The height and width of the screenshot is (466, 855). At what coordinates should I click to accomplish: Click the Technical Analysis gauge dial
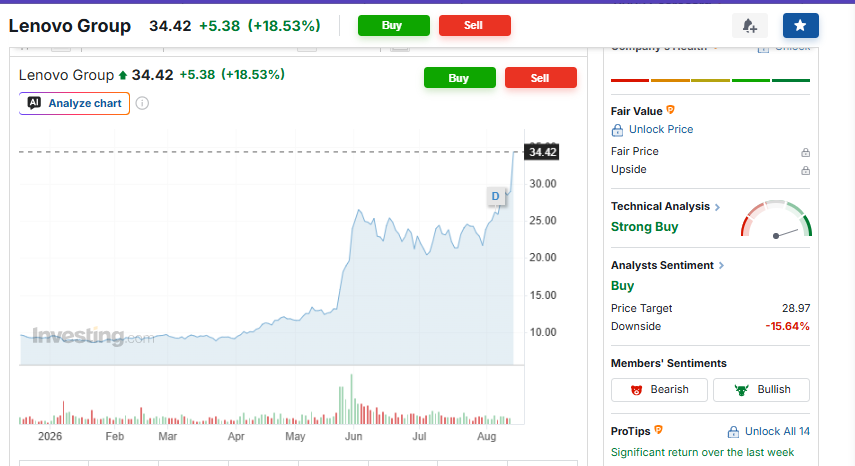(x=776, y=219)
